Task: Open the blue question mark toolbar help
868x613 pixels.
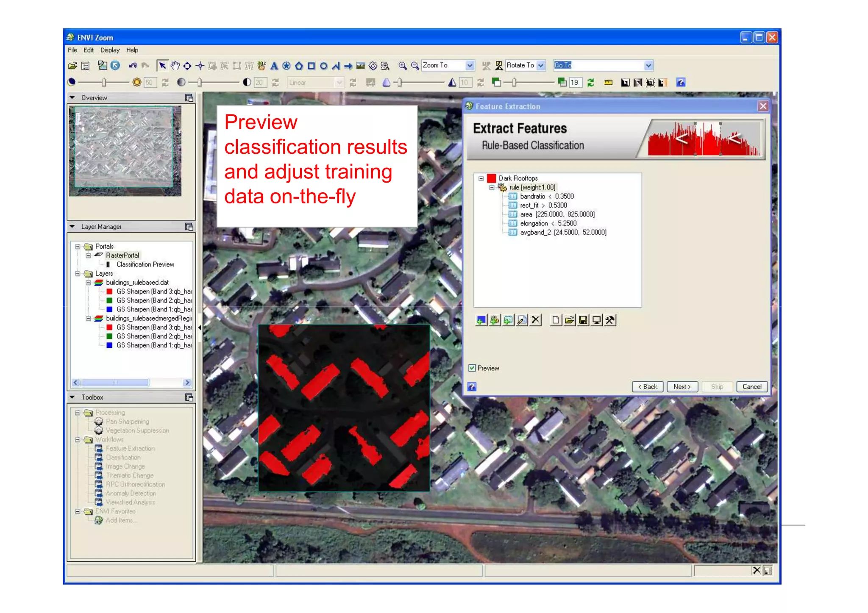Action: click(681, 83)
